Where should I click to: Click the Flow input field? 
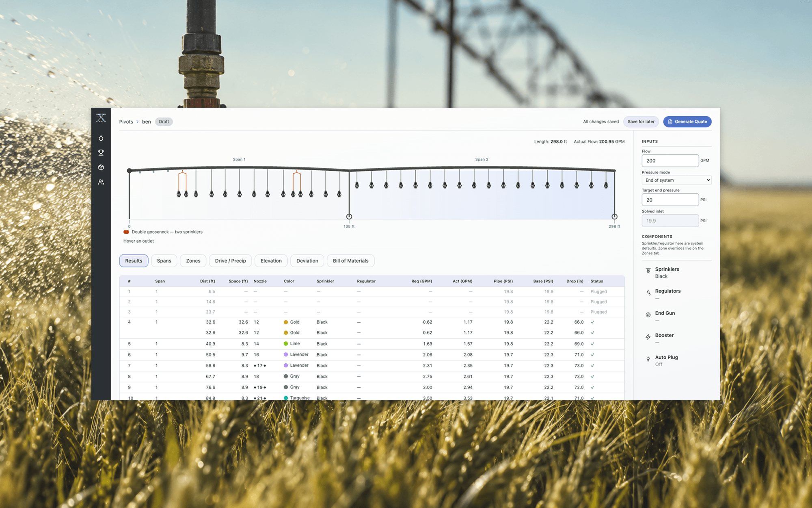[x=670, y=161]
